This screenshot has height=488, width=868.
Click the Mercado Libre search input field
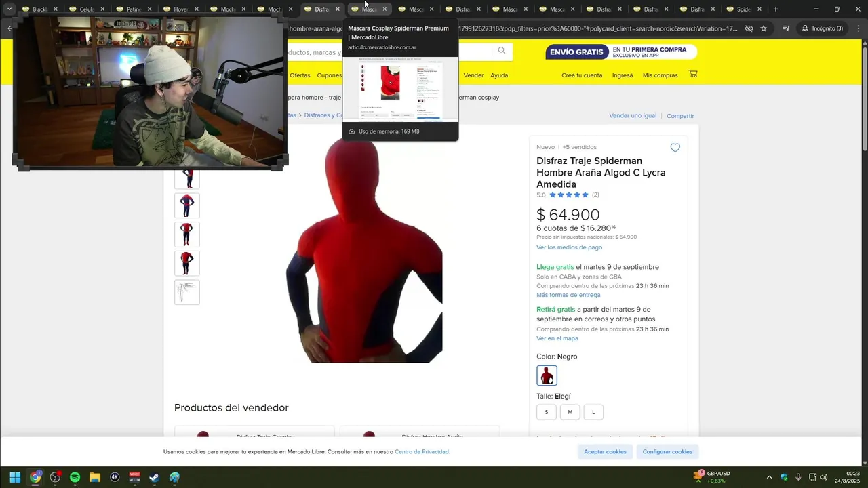pos(389,52)
